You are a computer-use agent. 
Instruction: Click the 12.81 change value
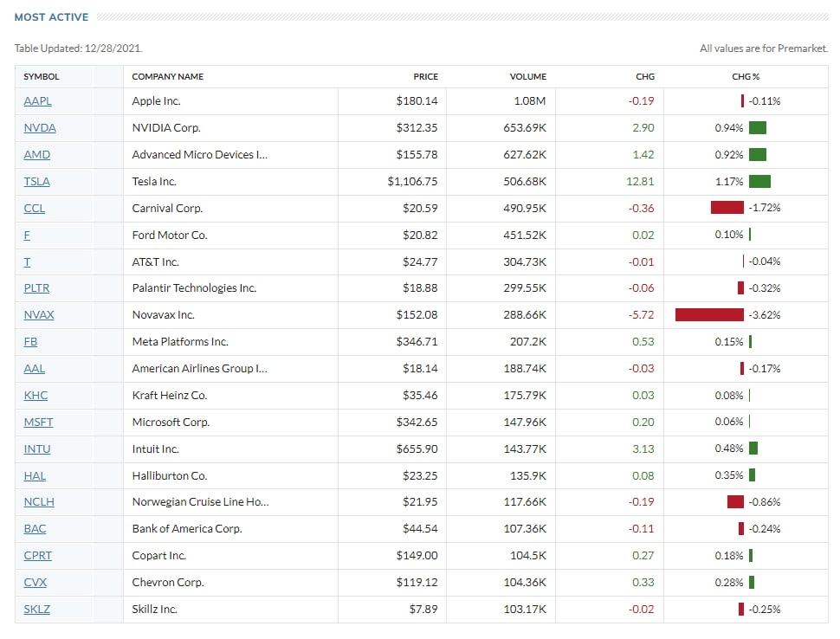[x=640, y=181]
